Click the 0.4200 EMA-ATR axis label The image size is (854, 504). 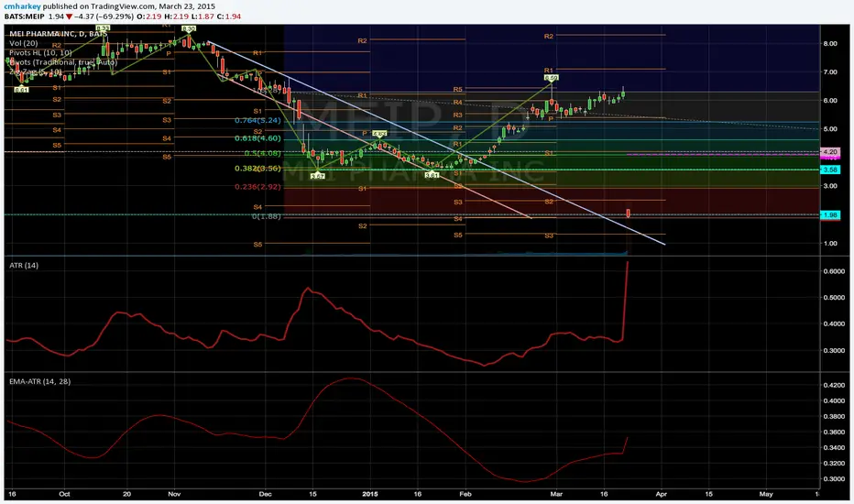click(834, 385)
